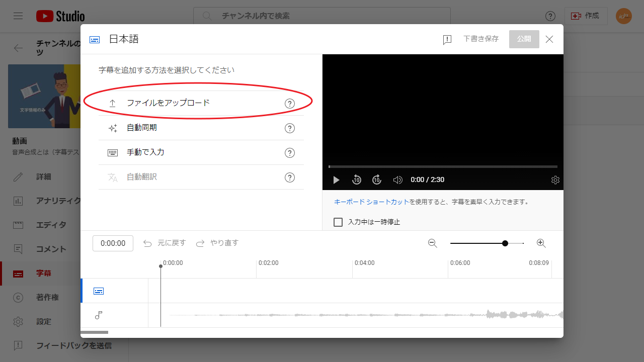The image size is (644, 362).
Task: Click the 0:04:00 timeline ruler mark
Action: [364, 263]
